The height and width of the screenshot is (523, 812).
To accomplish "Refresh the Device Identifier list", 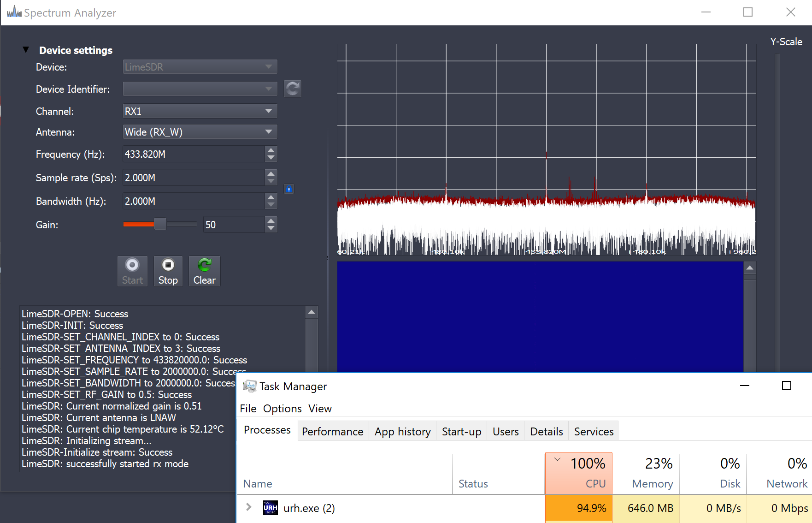I will pos(292,89).
